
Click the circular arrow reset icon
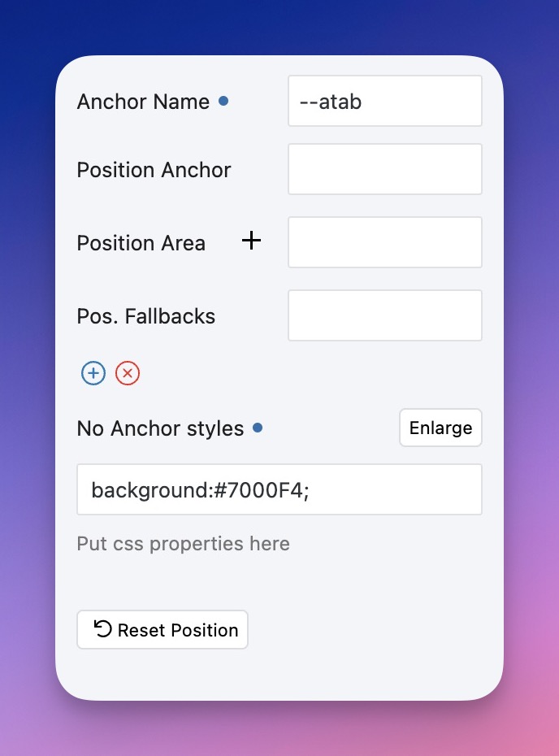pyautogui.click(x=103, y=629)
